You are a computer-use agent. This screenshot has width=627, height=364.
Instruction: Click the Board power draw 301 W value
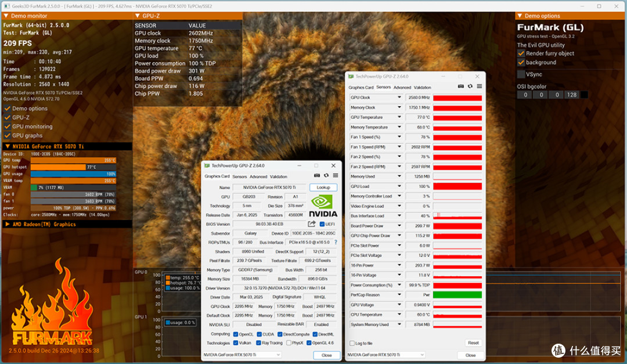196,71
